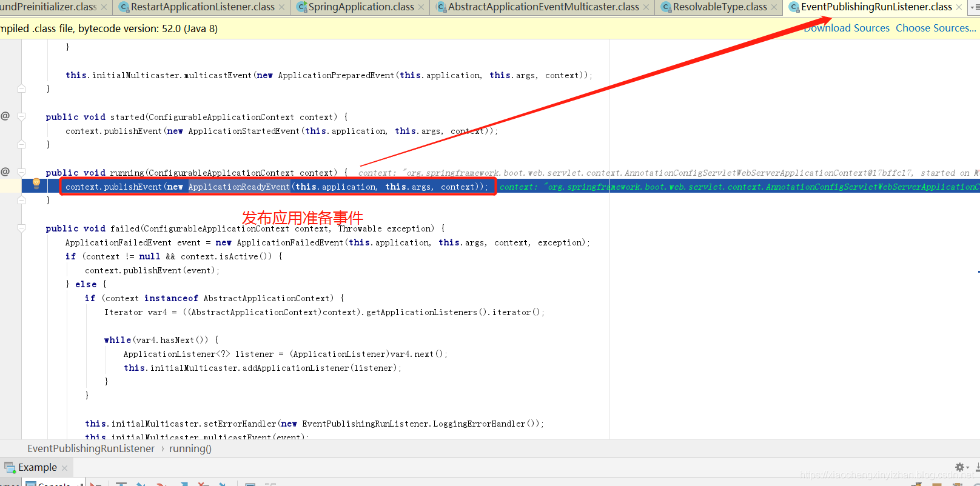Click the @ gutter icon beside running method
Viewport: 980px width, 486px height.
coord(5,171)
